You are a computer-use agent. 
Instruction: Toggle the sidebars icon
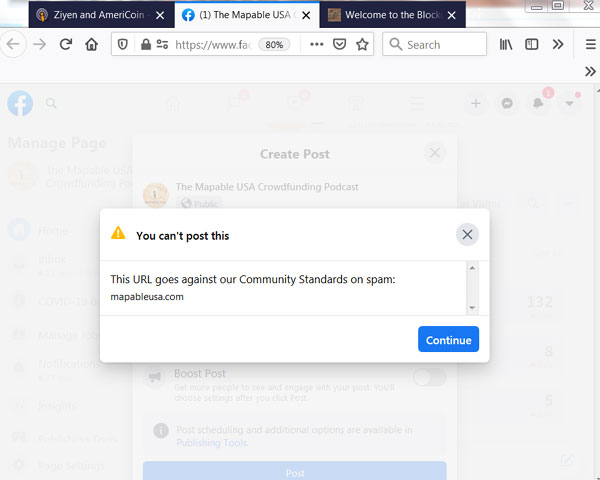point(532,45)
